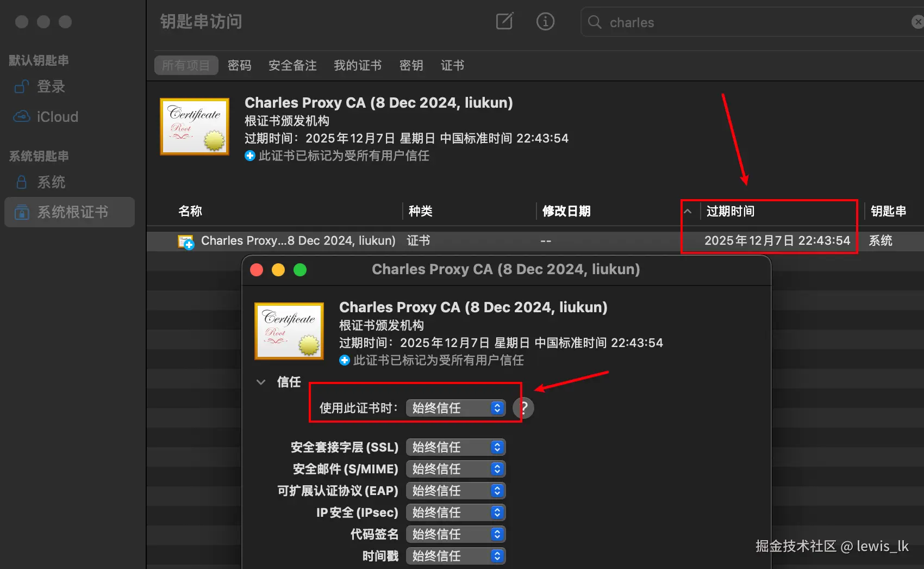This screenshot has height=569, width=924.
Task: Collapse the 信任 section
Action: (x=261, y=382)
